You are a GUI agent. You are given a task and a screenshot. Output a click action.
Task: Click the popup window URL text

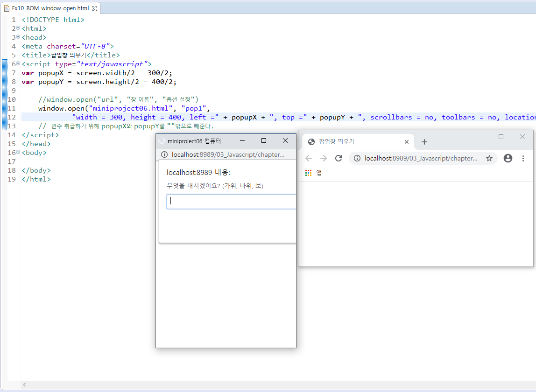click(x=228, y=154)
